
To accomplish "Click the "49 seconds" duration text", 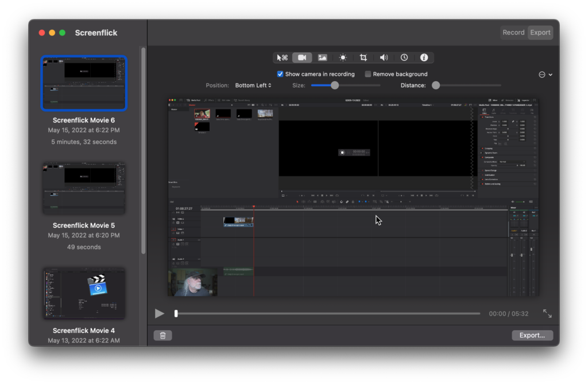I will click(x=84, y=247).
